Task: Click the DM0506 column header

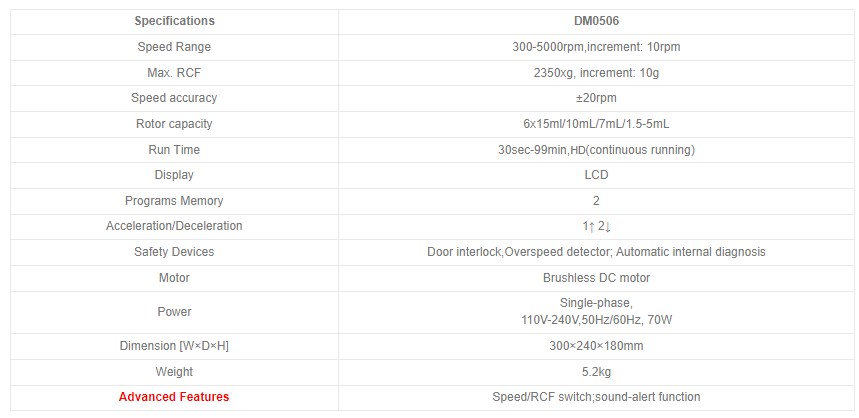Action: (596, 21)
